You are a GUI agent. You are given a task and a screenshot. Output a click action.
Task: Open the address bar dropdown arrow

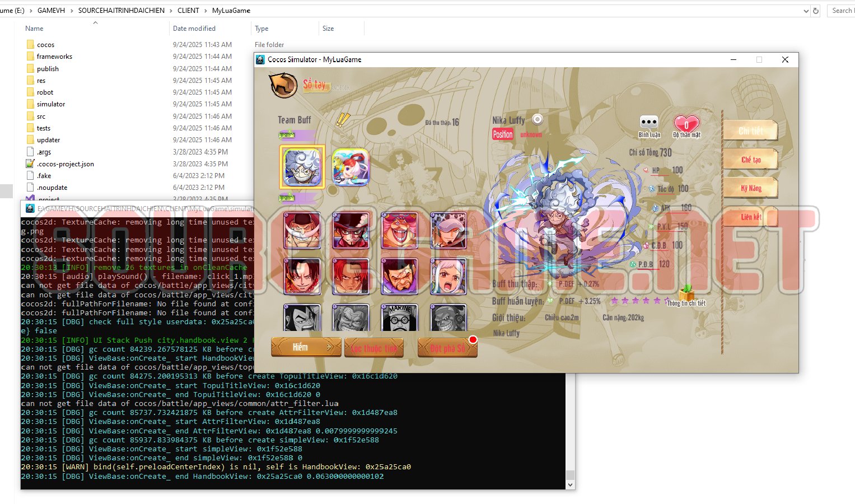(806, 10)
